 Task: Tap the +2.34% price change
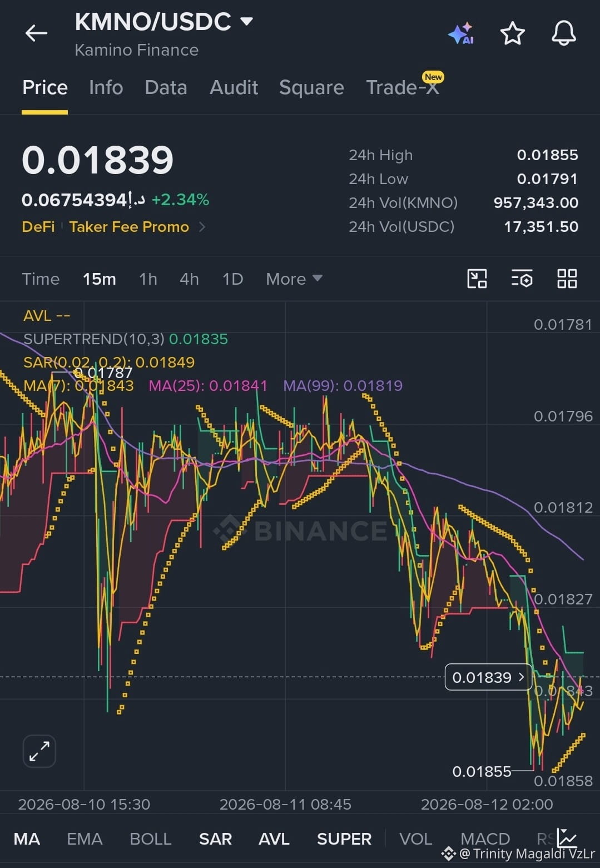[180, 200]
